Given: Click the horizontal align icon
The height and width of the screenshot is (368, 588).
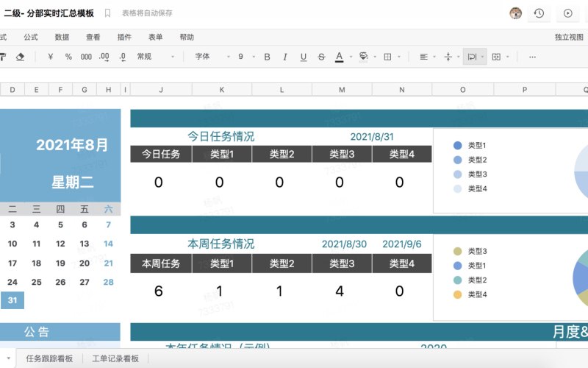Looking at the screenshot, I should tap(424, 57).
